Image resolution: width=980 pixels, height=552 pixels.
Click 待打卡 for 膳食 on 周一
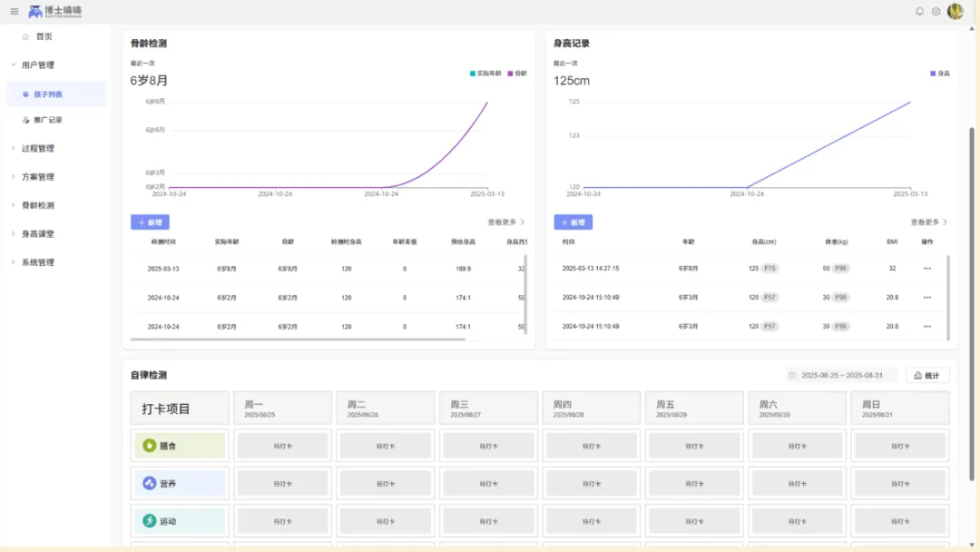282,447
